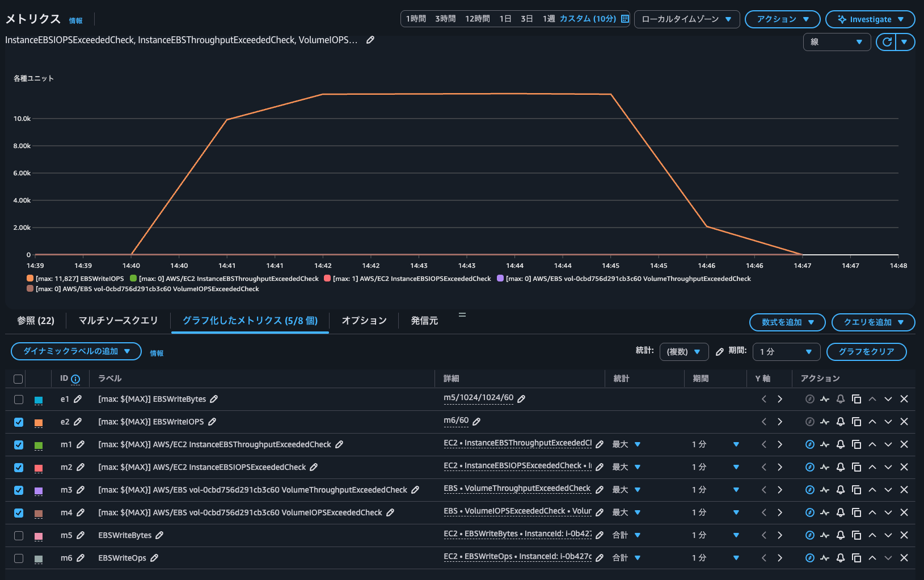Open the ローカルタイムゾーン timezone dropdown
924x580 pixels.
click(x=686, y=19)
